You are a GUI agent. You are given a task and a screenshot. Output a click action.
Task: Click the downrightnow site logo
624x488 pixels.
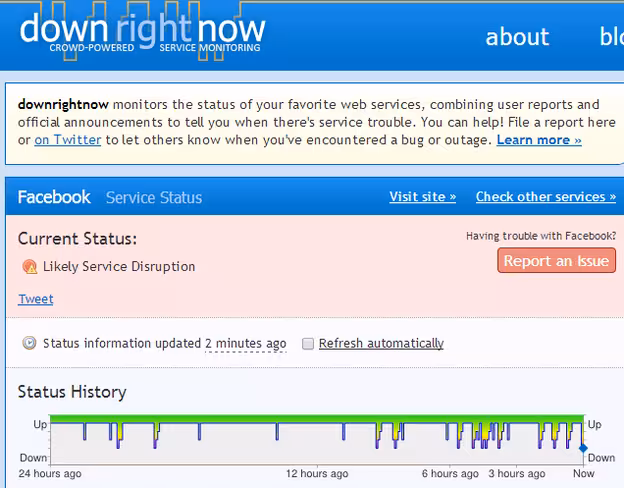[x=142, y=33]
